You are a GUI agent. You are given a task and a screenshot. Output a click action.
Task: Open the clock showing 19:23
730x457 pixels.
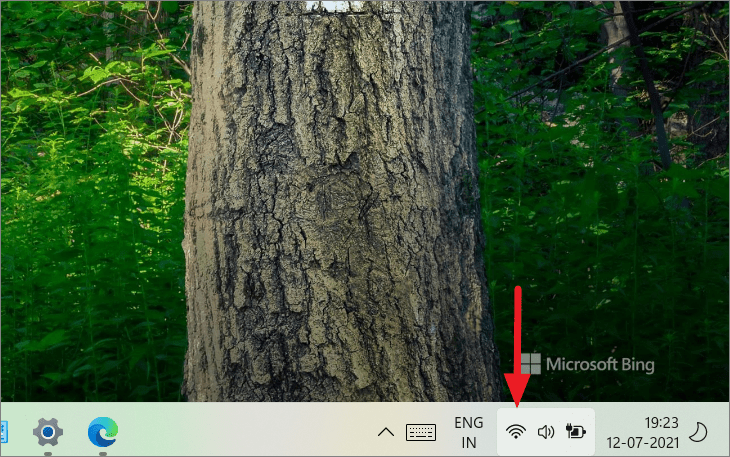pyautogui.click(x=661, y=423)
